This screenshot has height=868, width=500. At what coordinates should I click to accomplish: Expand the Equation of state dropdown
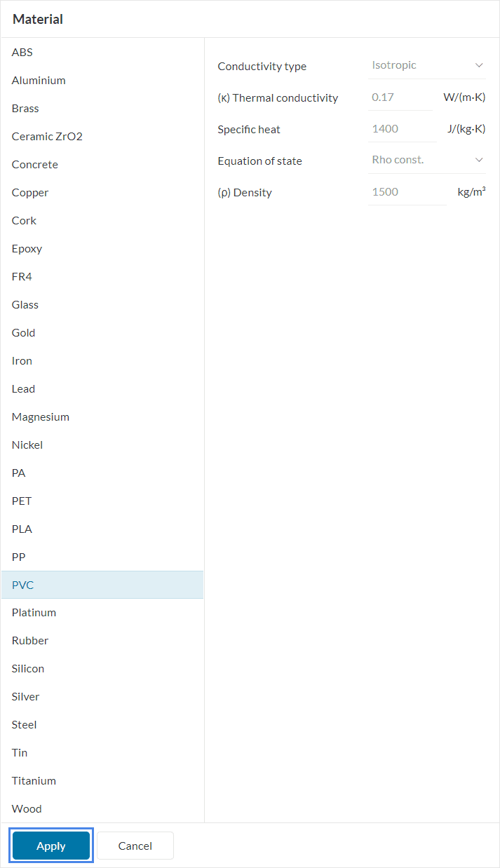tap(426, 160)
